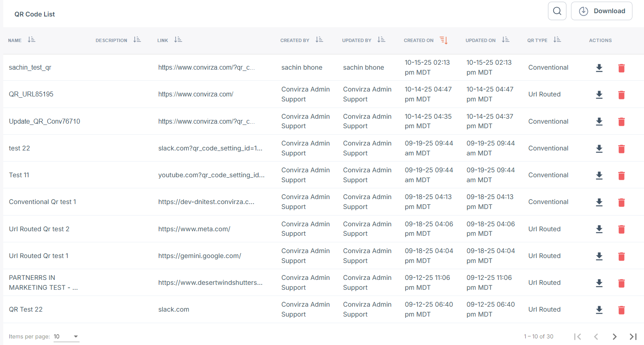The width and height of the screenshot is (644, 345).
Task: Sort by Description column icon
Action: click(x=137, y=40)
